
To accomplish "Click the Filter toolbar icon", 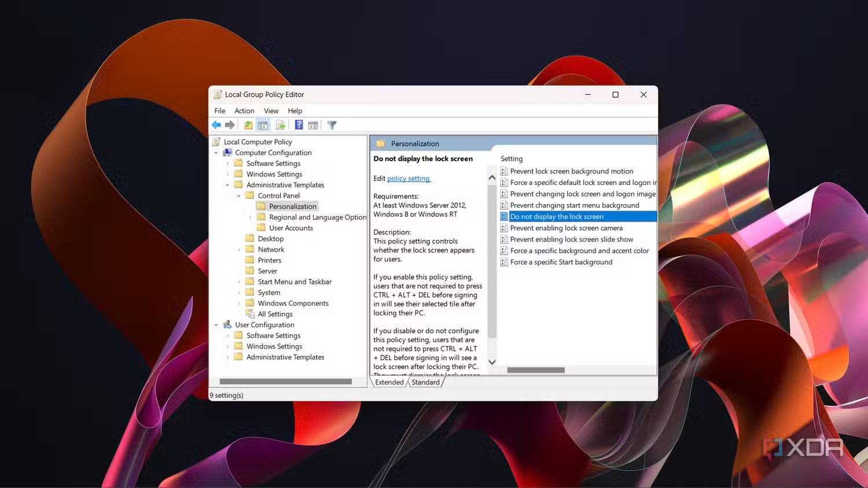I will pos(332,124).
